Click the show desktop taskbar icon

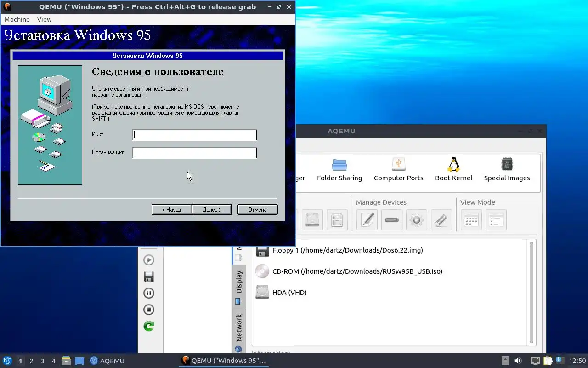[79, 361]
